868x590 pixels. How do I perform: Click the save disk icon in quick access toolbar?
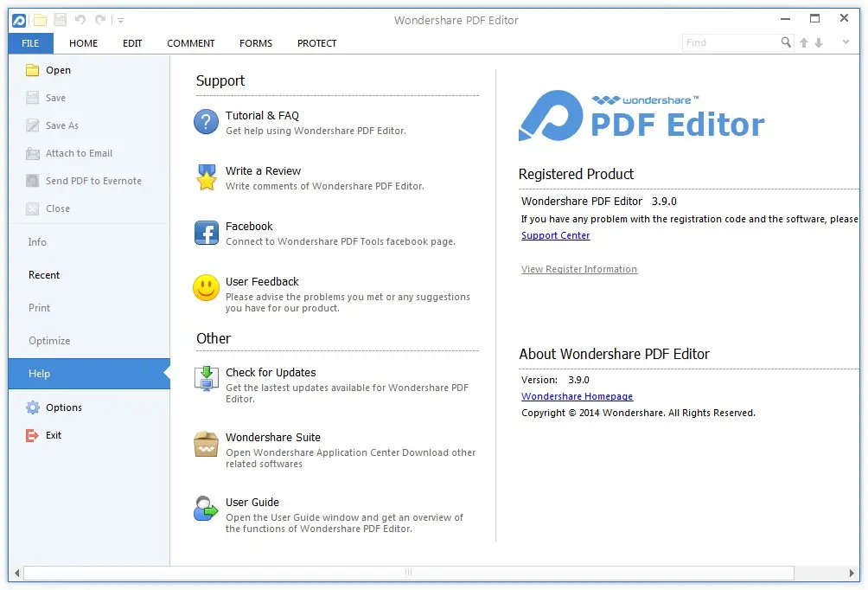(x=60, y=21)
